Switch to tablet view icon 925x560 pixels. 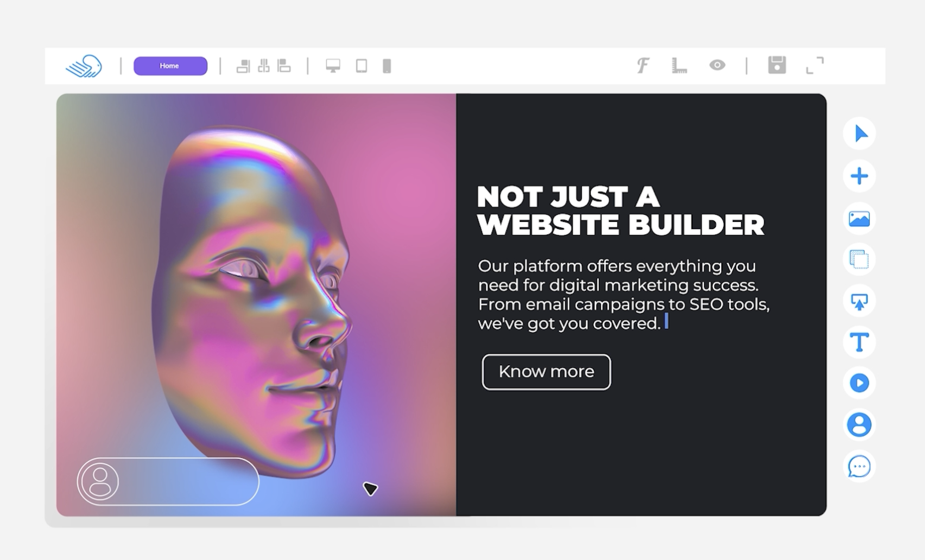coord(362,66)
